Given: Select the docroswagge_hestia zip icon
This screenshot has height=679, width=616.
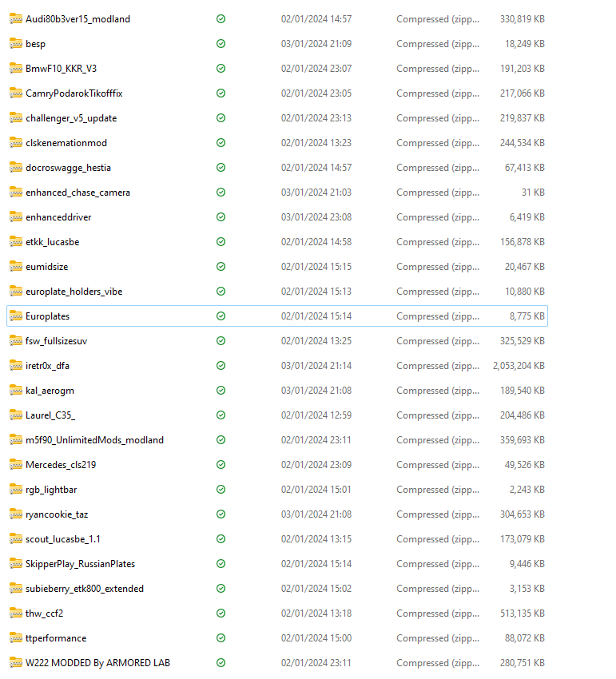Looking at the screenshot, I should (16, 167).
